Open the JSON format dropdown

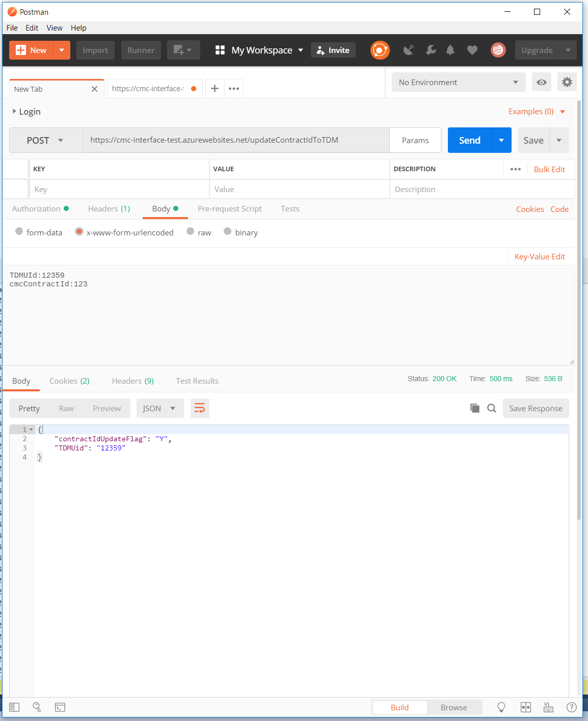point(159,408)
